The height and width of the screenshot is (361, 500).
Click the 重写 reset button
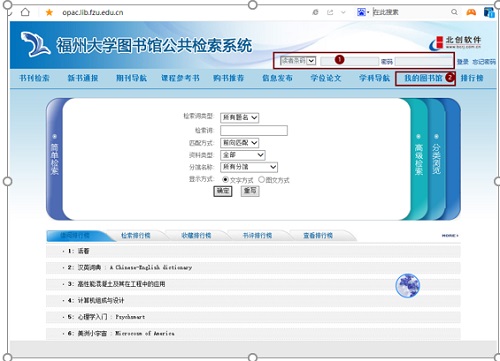pyautogui.click(x=250, y=191)
